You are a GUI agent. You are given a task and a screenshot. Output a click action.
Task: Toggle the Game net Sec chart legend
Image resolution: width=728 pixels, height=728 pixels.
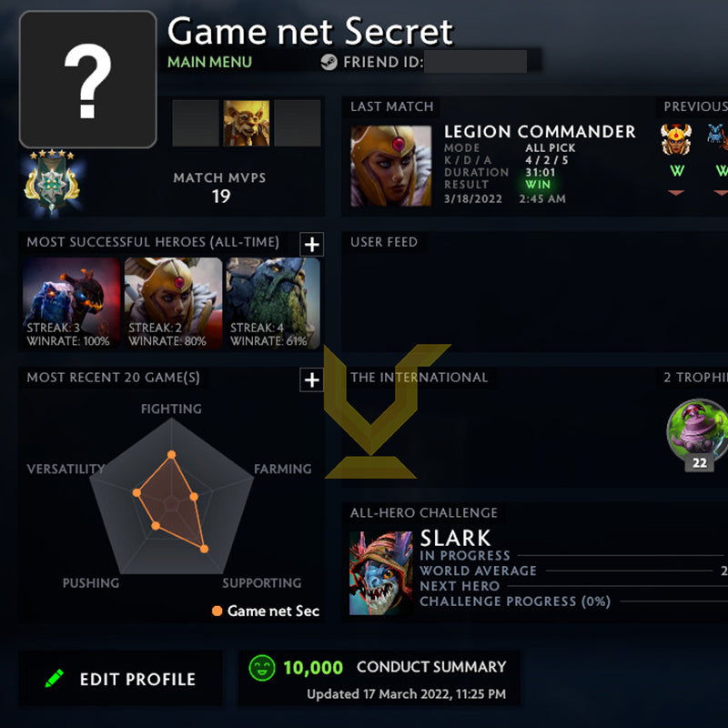click(266, 611)
